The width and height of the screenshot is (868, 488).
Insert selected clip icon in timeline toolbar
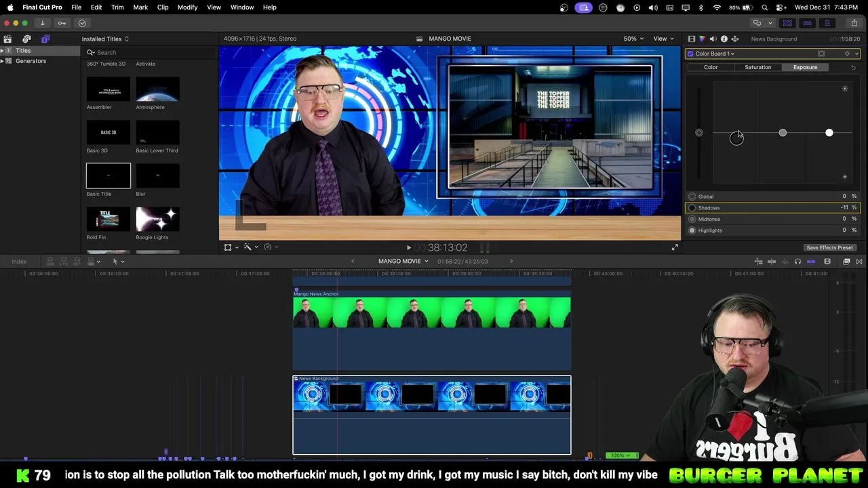[x=63, y=261]
